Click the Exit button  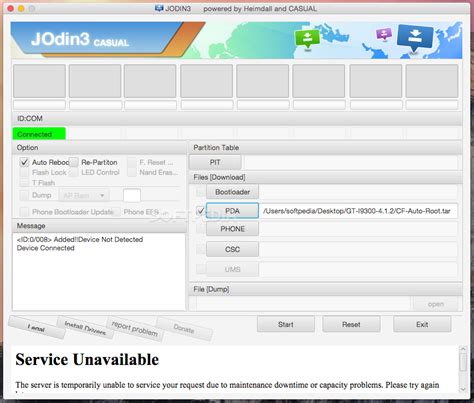pos(422,324)
